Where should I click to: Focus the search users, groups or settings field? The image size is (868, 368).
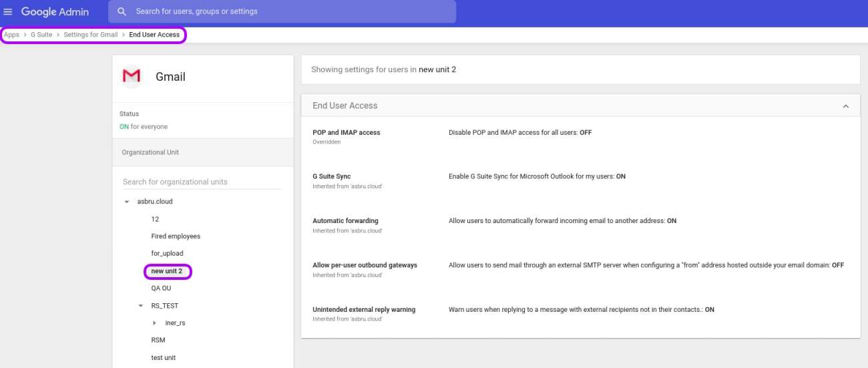click(x=282, y=11)
